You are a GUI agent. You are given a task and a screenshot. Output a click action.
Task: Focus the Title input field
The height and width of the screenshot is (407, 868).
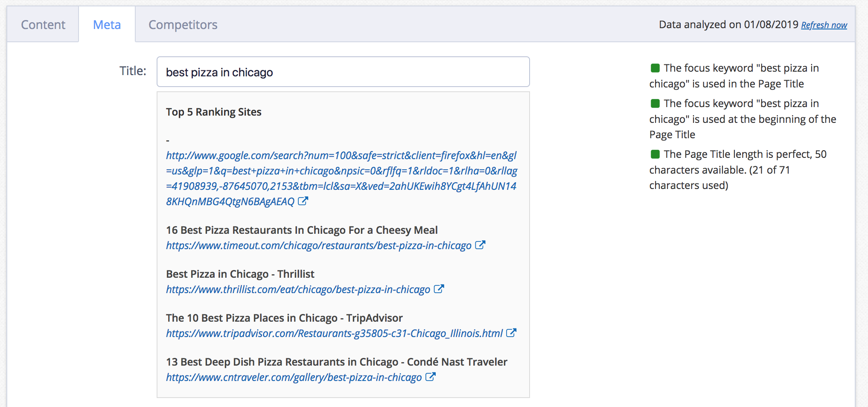tap(343, 72)
